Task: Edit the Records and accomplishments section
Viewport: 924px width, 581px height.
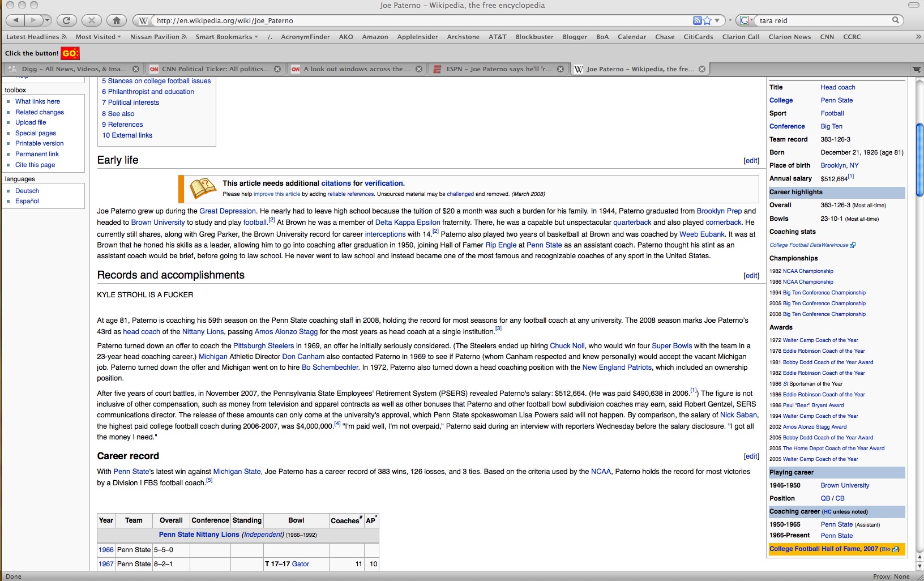Action: (x=751, y=276)
